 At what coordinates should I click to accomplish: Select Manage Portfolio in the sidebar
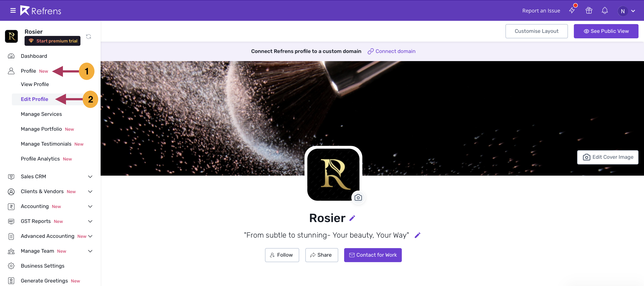pos(41,129)
